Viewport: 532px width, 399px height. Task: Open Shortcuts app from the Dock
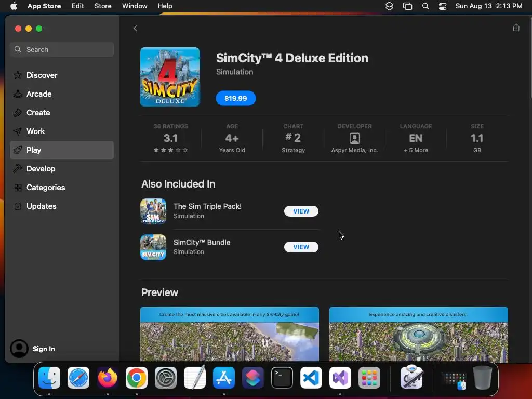coord(253,378)
